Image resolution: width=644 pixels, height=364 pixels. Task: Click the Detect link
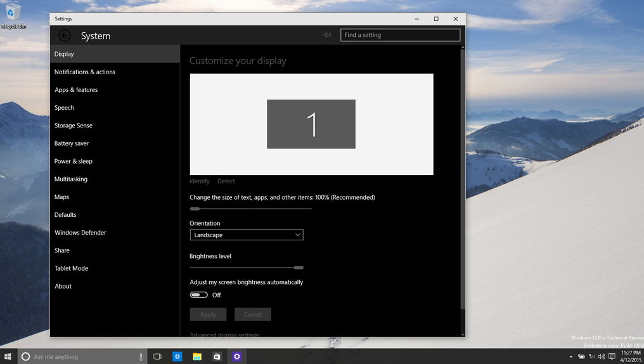click(226, 181)
